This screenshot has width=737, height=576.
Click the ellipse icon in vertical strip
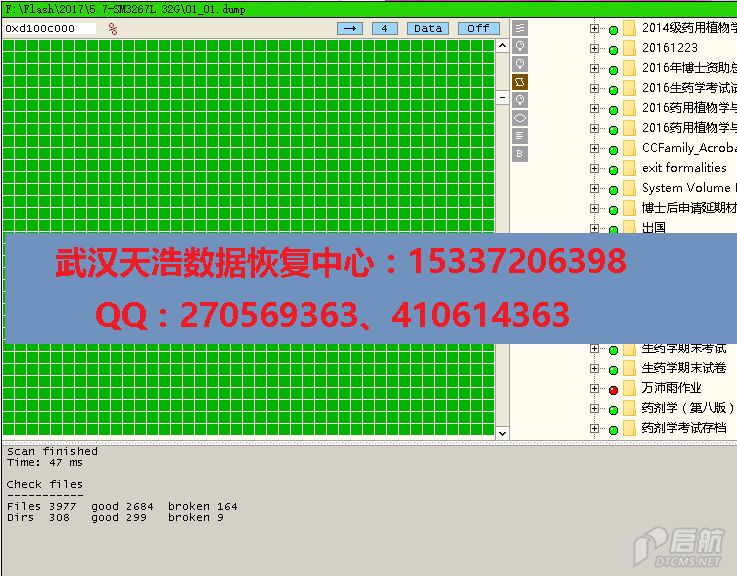520,118
